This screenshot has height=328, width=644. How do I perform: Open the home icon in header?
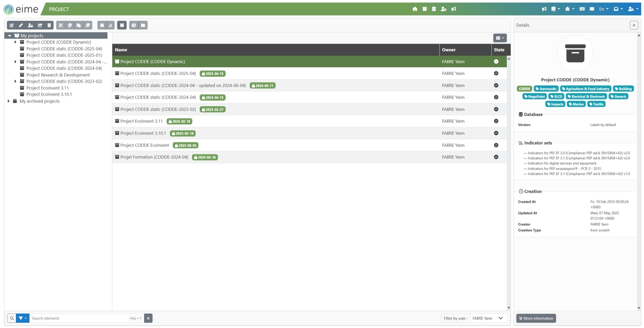pyautogui.click(x=415, y=9)
